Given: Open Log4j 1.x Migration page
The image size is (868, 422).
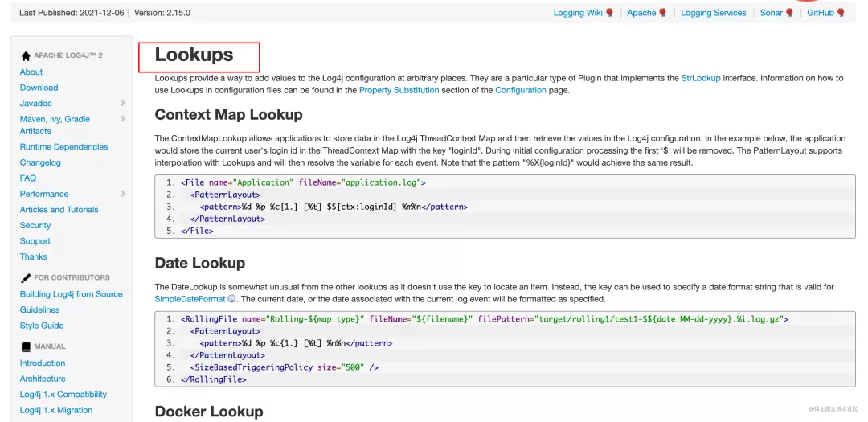Looking at the screenshot, I should click(x=56, y=410).
